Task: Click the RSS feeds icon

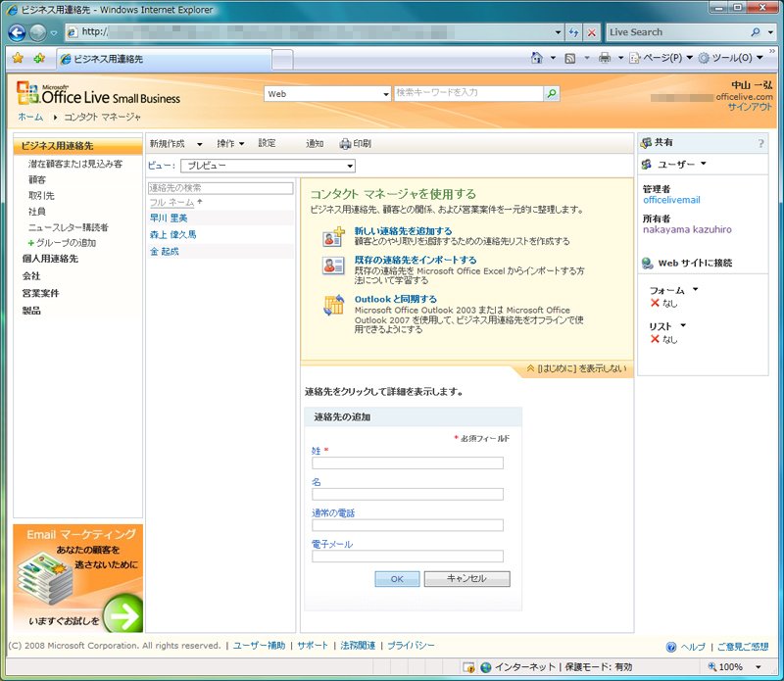Action: click(570, 59)
